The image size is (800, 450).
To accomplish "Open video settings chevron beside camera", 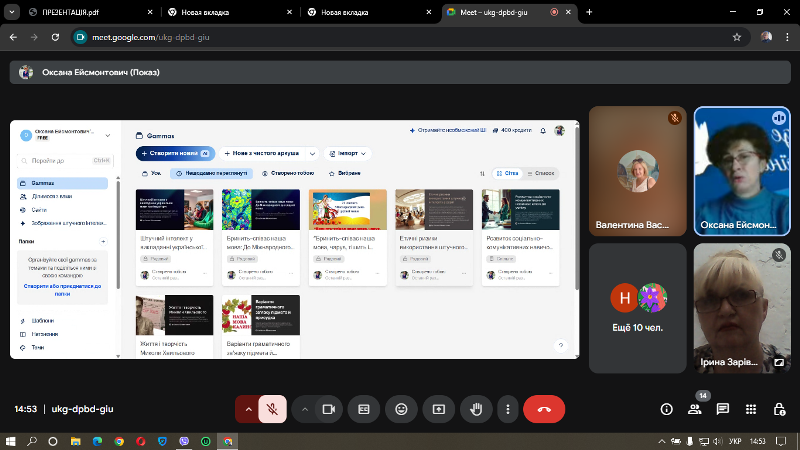I will click(305, 409).
